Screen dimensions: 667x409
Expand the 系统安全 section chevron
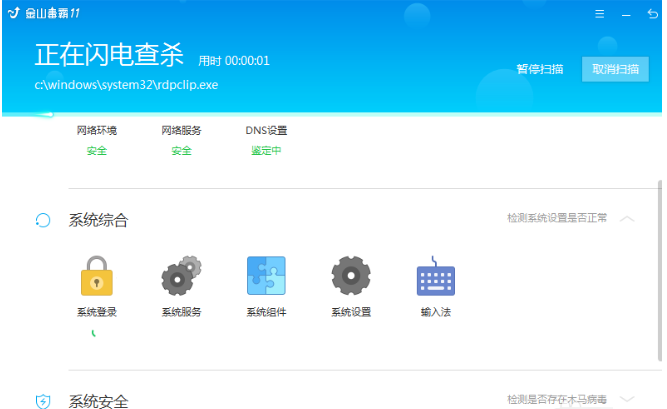pos(627,399)
